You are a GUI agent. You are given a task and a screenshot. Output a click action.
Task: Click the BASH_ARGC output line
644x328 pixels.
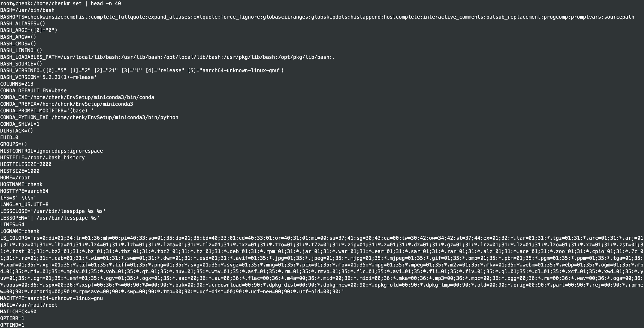[29, 30]
